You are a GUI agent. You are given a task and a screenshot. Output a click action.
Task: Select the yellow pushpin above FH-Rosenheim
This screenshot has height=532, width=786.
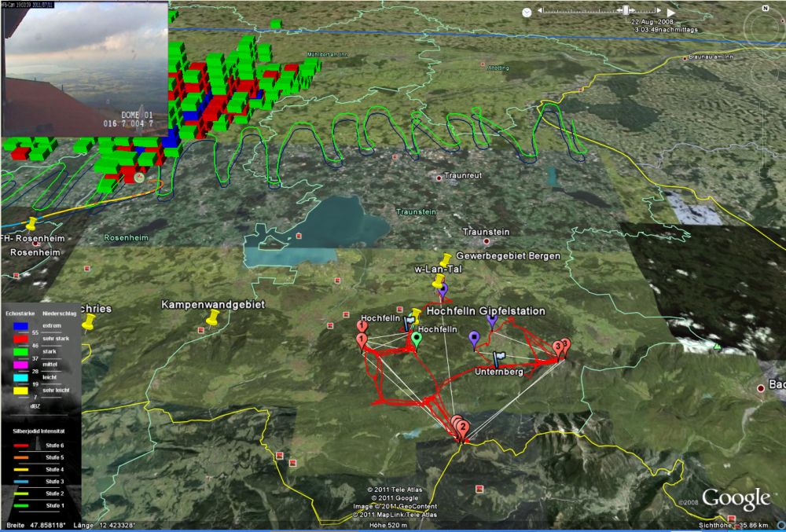[x=32, y=224]
